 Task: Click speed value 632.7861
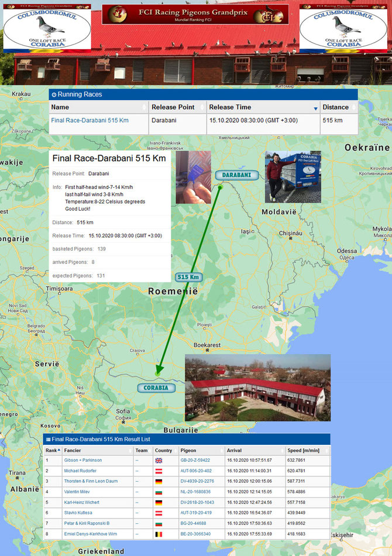(x=296, y=460)
